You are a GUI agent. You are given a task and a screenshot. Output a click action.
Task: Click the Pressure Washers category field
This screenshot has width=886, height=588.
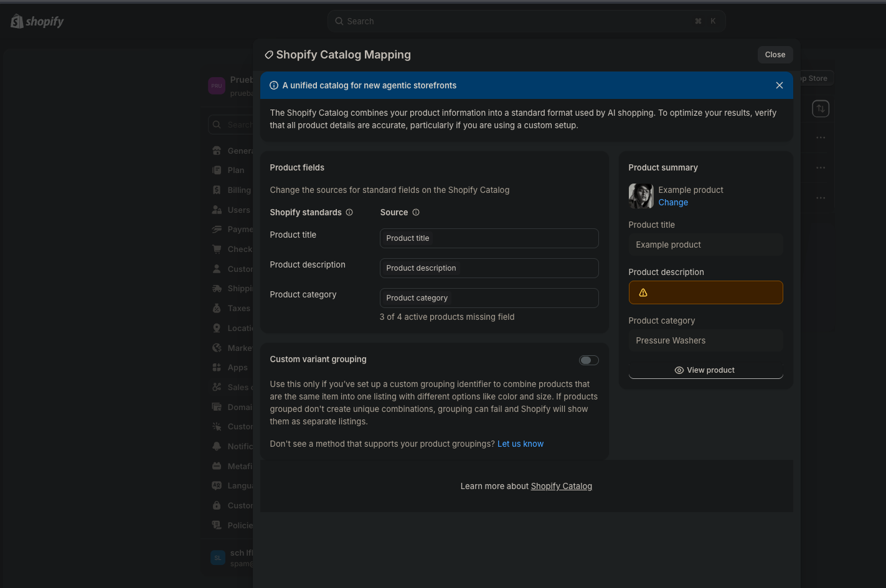pos(705,340)
